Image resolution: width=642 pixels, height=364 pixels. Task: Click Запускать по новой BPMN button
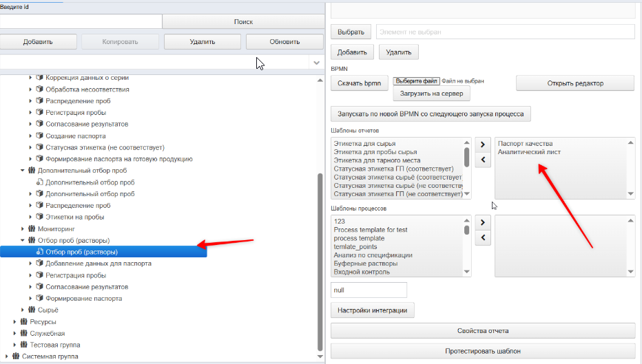coord(431,114)
